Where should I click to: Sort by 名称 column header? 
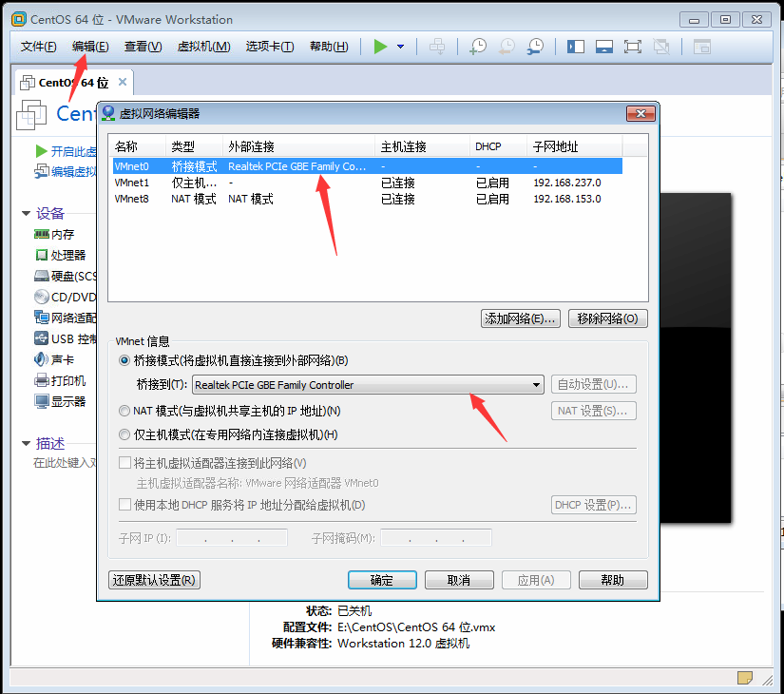137,146
